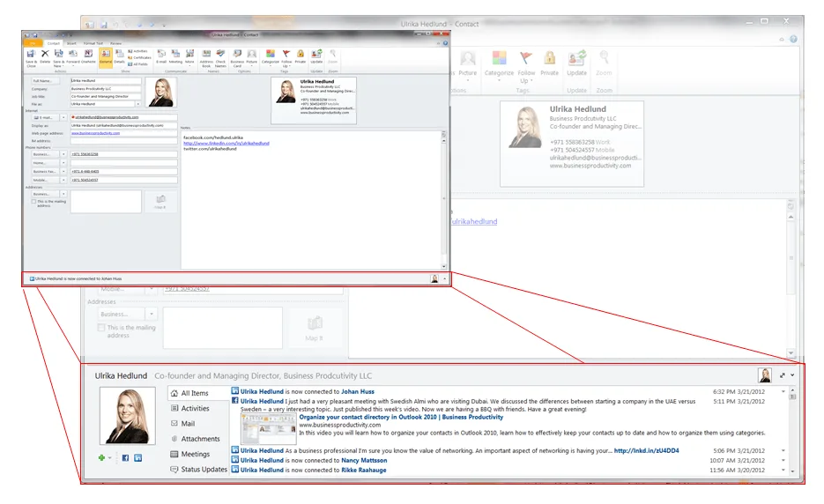Click Facebook icon under contact photo

(126, 458)
